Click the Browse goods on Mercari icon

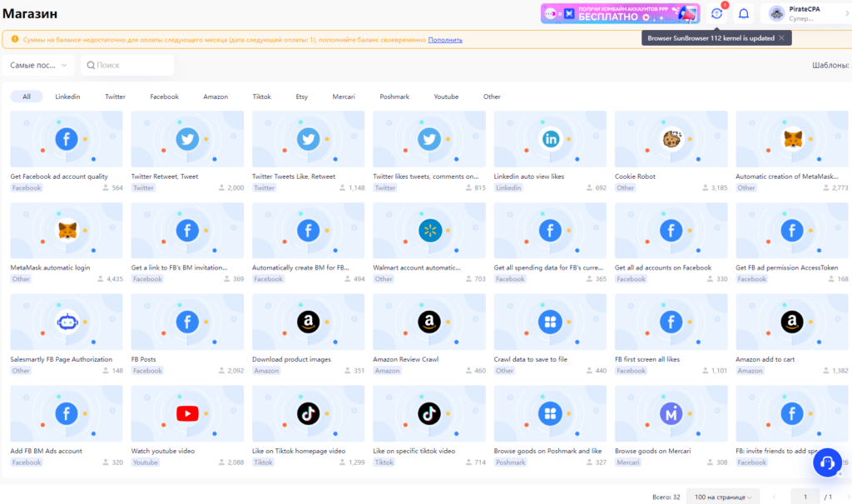point(671,414)
